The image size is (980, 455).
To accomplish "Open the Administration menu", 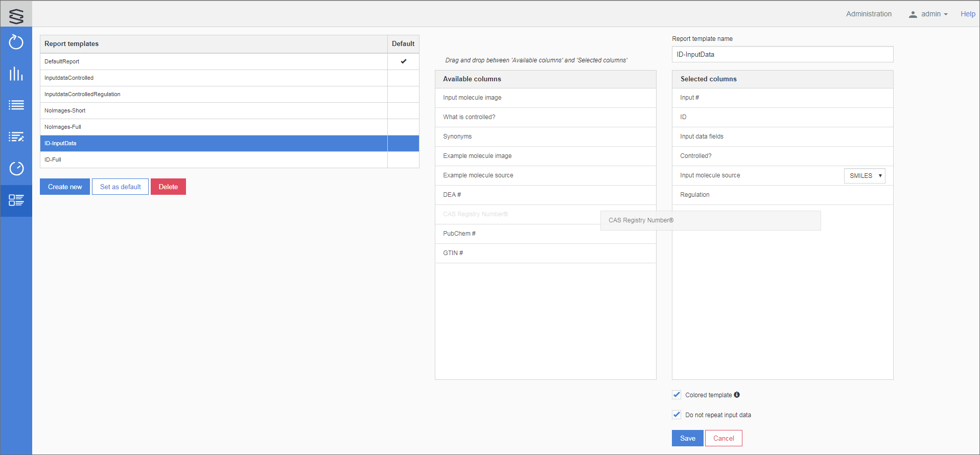I will click(869, 14).
